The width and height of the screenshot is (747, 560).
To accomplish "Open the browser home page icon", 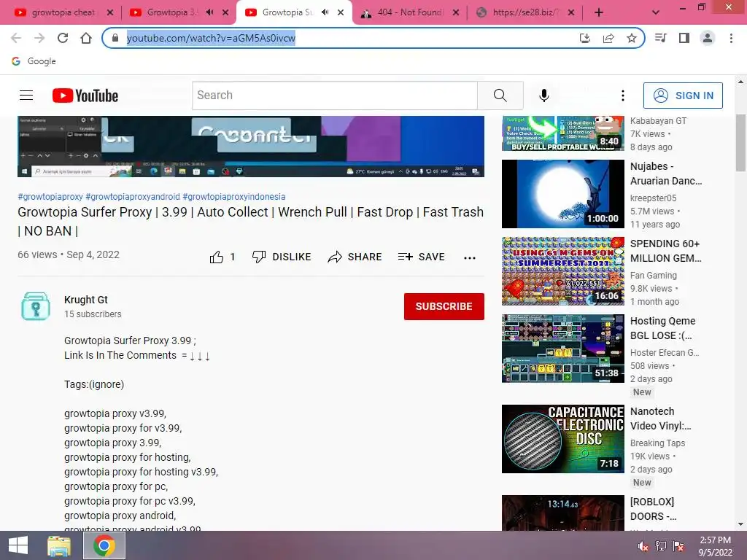I will tap(86, 38).
